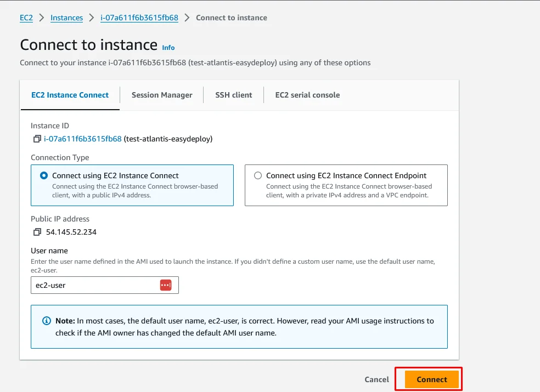Click the User name field containing ec2-user
540x392 pixels.
105,285
